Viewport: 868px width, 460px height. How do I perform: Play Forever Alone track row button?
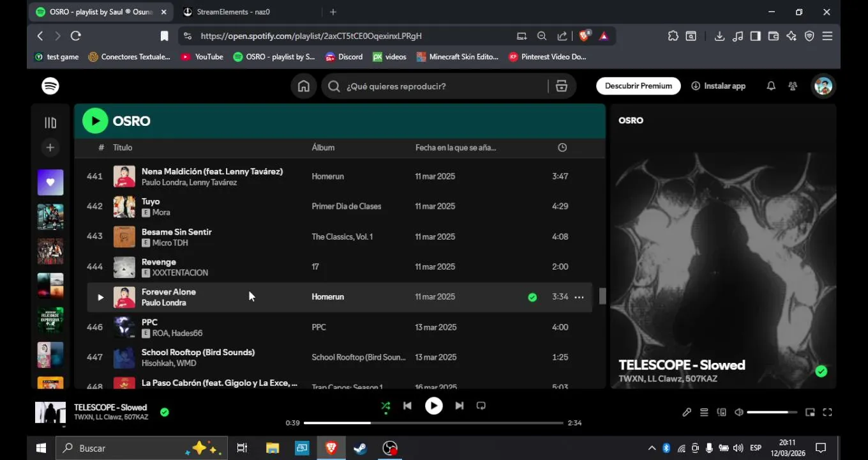tap(100, 297)
